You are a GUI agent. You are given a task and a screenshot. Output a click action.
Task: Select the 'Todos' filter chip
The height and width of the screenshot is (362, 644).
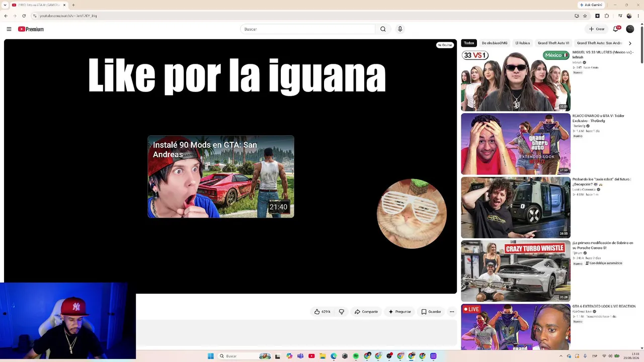coord(469,43)
